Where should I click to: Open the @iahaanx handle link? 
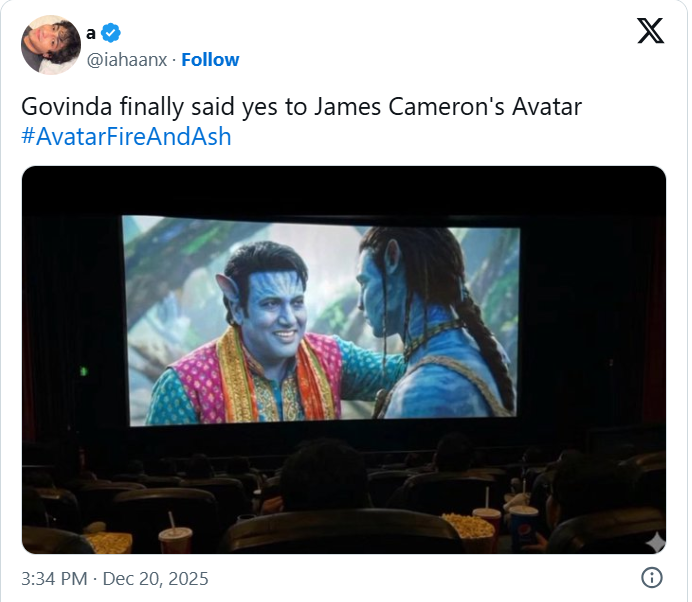click(127, 60)
